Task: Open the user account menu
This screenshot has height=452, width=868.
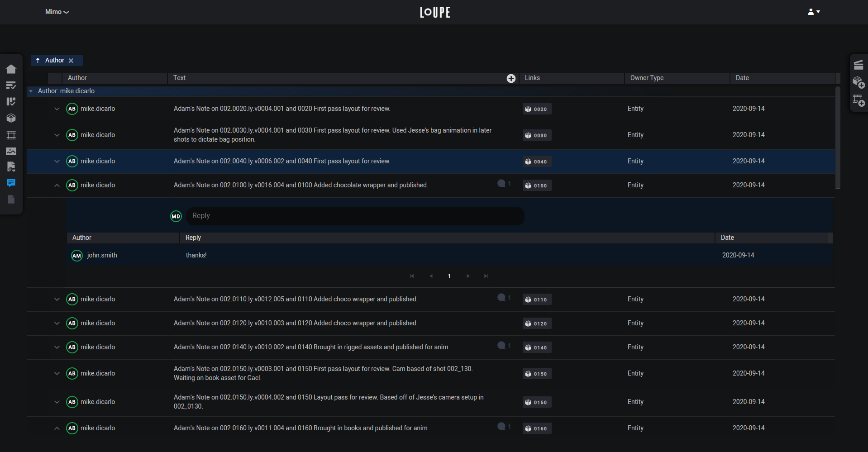Action: coord(814,12)
